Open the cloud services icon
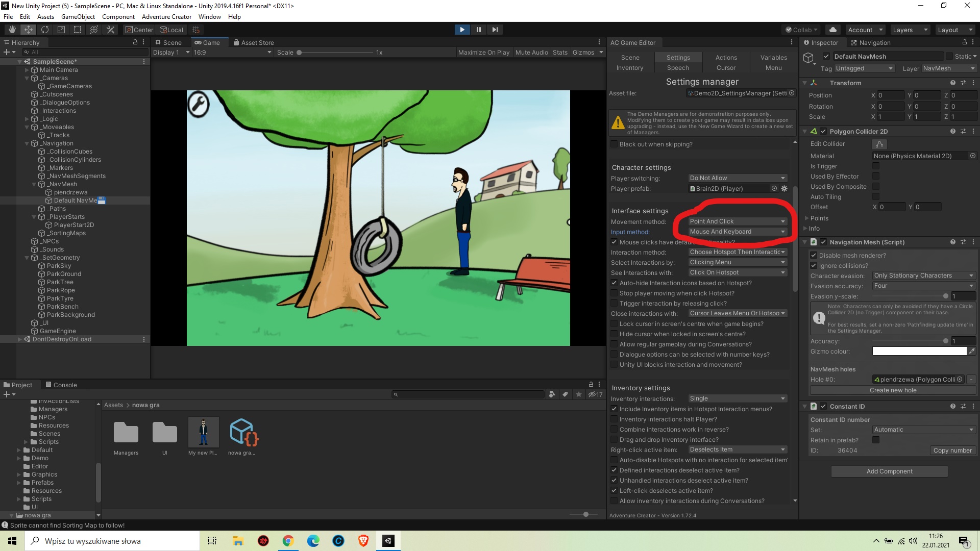 tap(833, 30)
